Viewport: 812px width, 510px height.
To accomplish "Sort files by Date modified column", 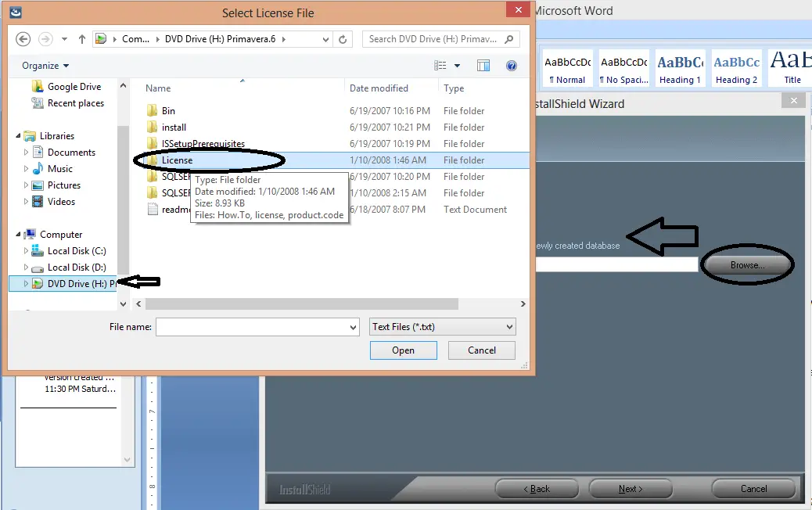I will pos(379,88).
